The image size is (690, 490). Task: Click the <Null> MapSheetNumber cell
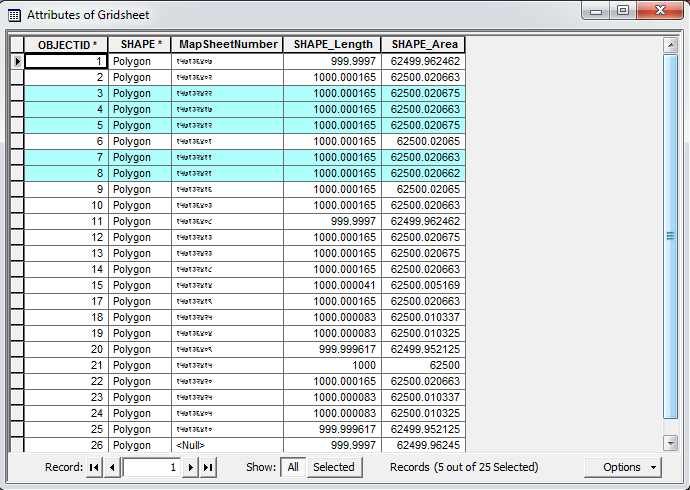tap(227, 445)
